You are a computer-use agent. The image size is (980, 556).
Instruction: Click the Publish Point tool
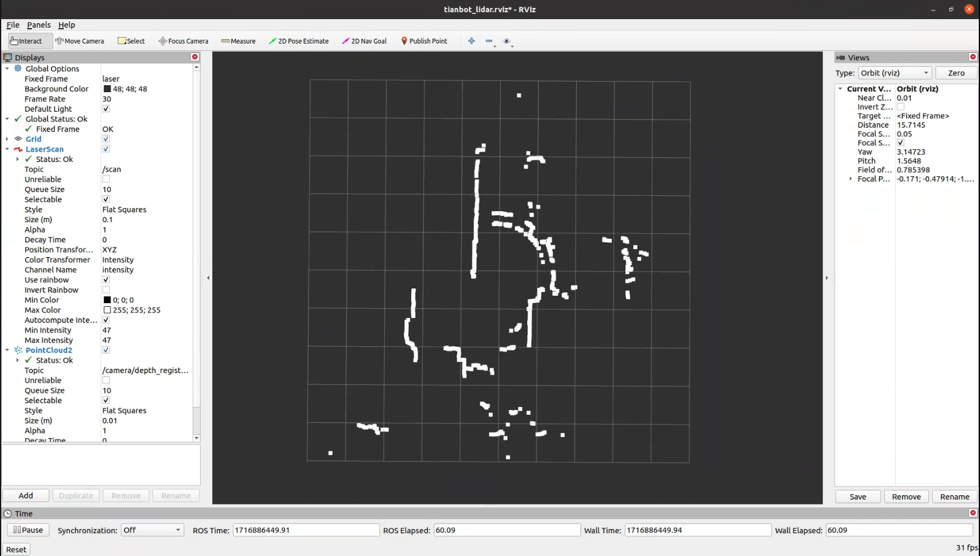424,41
